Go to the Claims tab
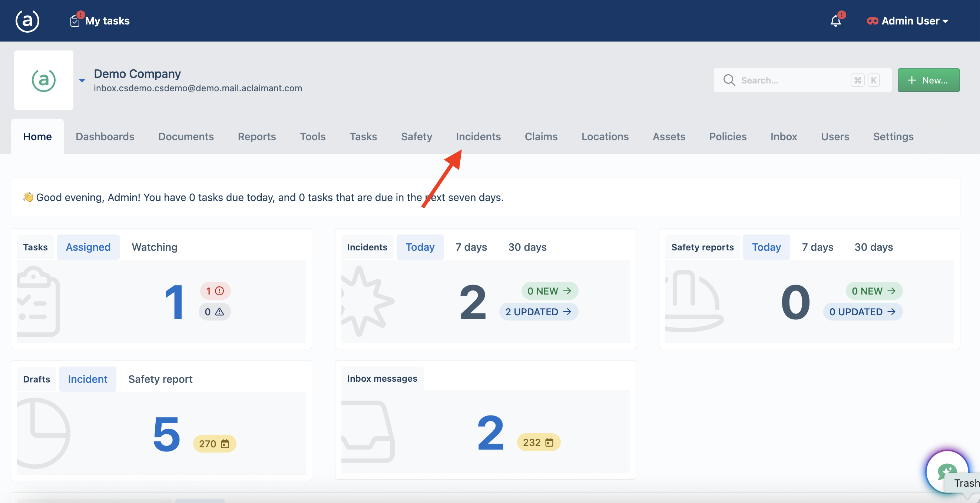 click(x=541, y=136)
